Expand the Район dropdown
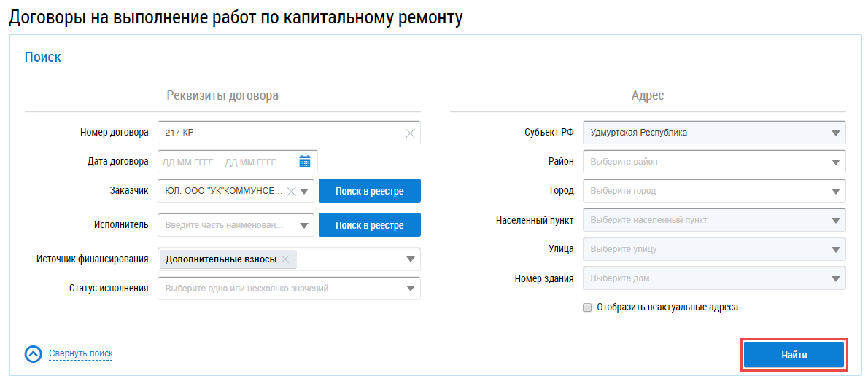The image size is (868, 384). 835,162
